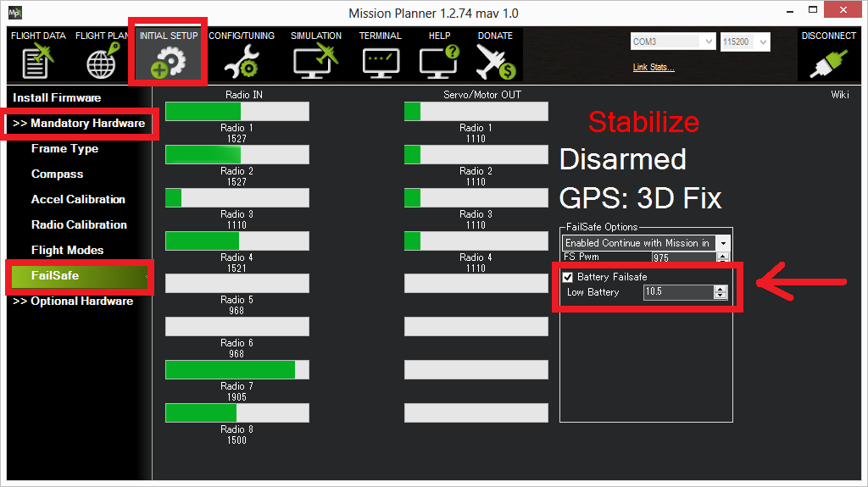Click the Donate airplane icon
Image resolution: width=868 pixels, height=487 pixels.
point(495,61)
